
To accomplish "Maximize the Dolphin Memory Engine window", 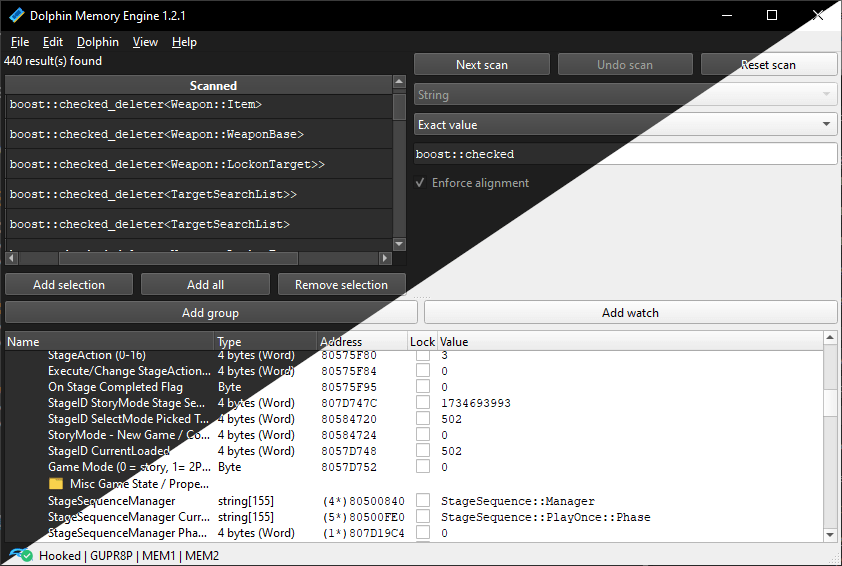I will point(772,15).
